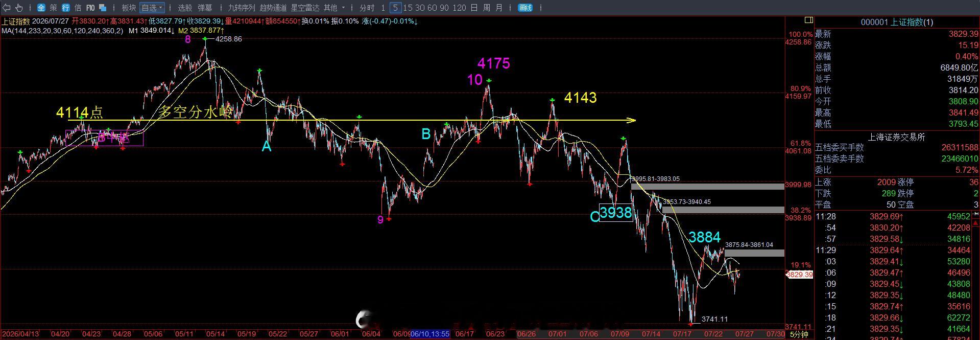Activate the 画线 drawing tool
The height and width of the screenshot is (340, 980).
tap(525, 8)
